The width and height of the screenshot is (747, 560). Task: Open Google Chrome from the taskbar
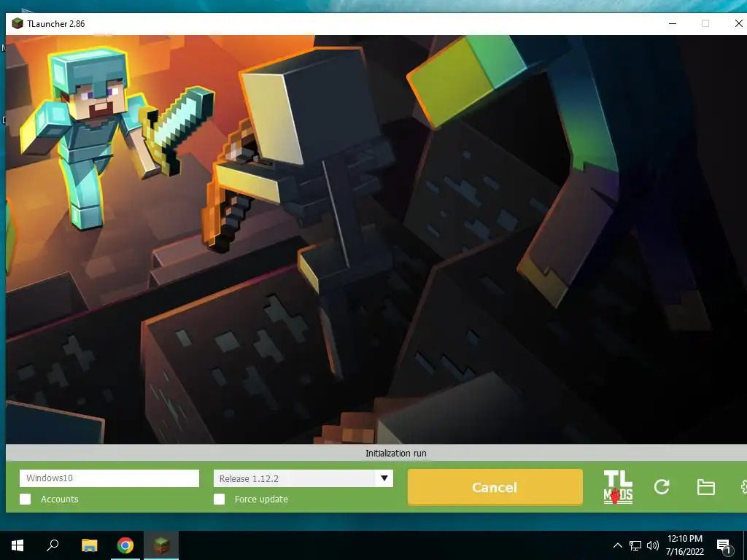click(125, 545)
